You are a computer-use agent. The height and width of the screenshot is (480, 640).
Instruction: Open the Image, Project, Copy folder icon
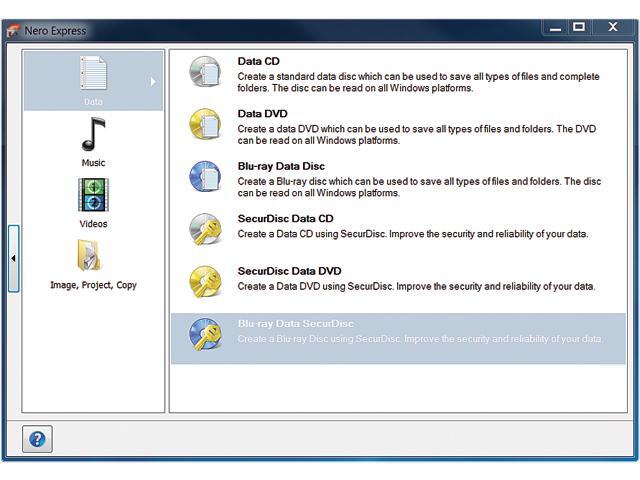[x=93, y=256]
